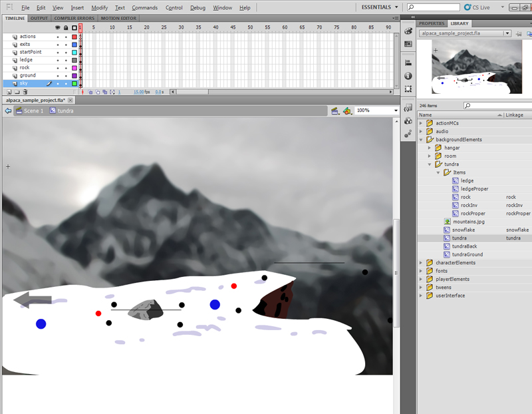Open the Transform panel icon
Image resolution: width=532 pixels, height=414 pixels.
[x=408, y=89]
